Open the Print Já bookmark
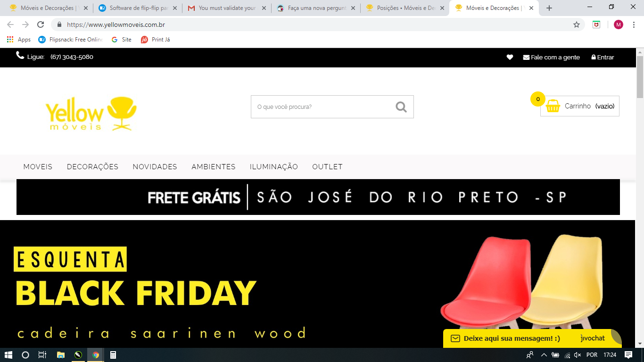The image size is (644, 362). 155,40
